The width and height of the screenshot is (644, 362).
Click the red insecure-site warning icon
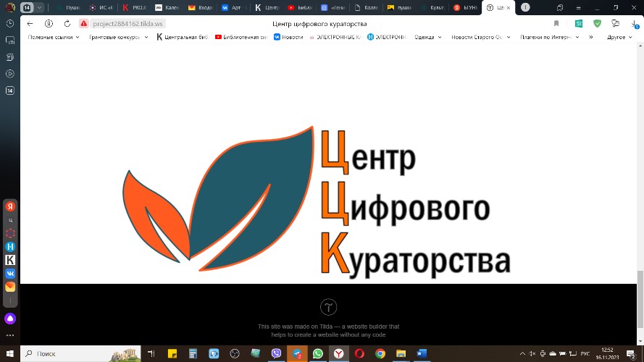click(x=84, y=24)
